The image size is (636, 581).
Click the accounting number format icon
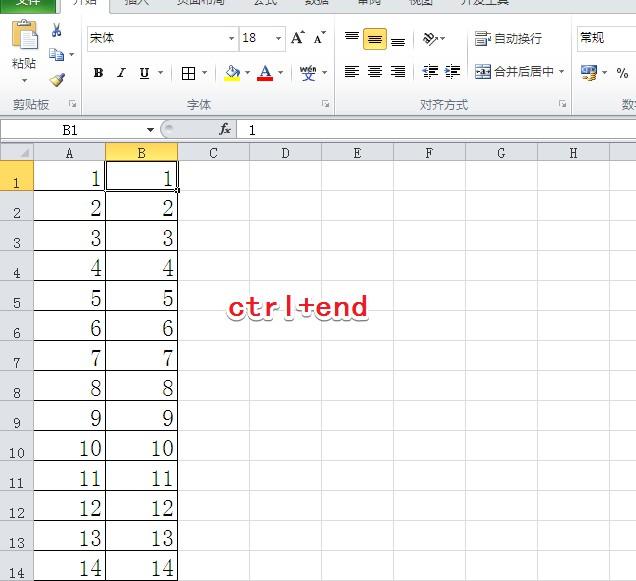(x=589, y=73)
